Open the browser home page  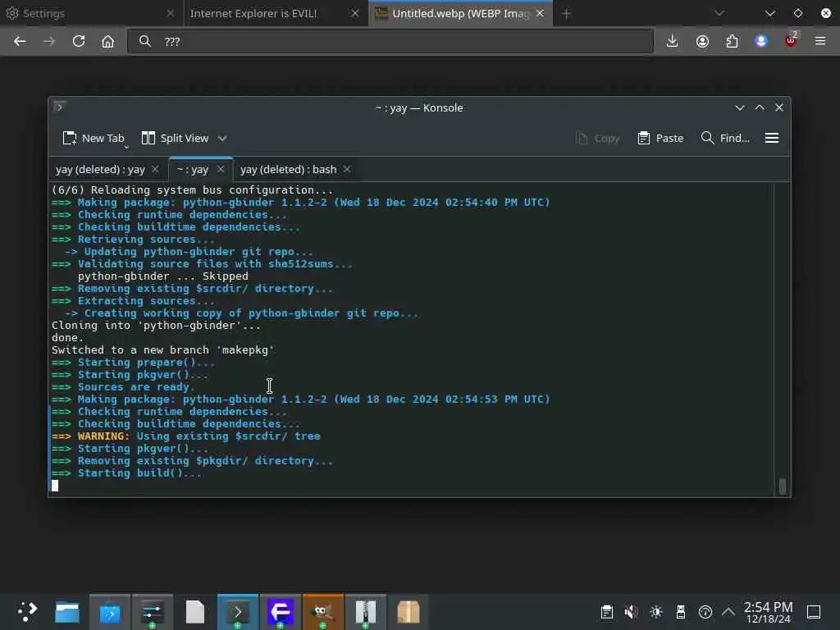point(107,41)
